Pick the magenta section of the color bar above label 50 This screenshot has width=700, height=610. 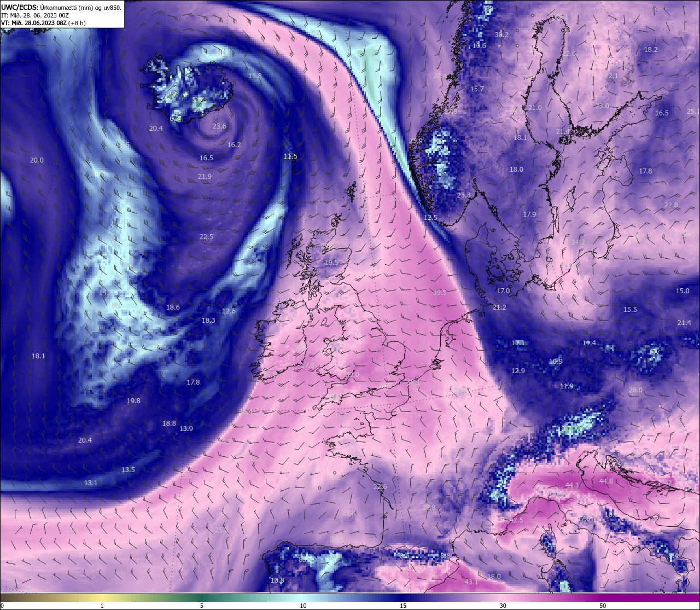pyautogui.click(x=603, y=597)
